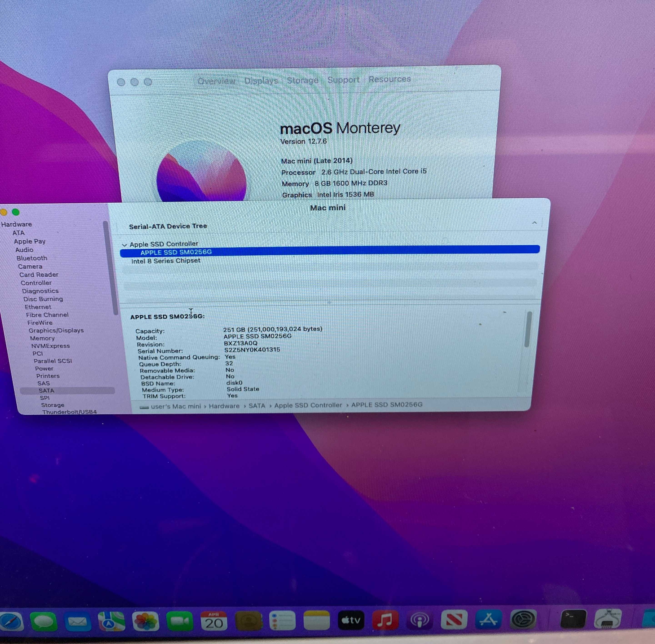Open System Preferences gear icon
Screen dimensions: 655x644
coord(523,619)
